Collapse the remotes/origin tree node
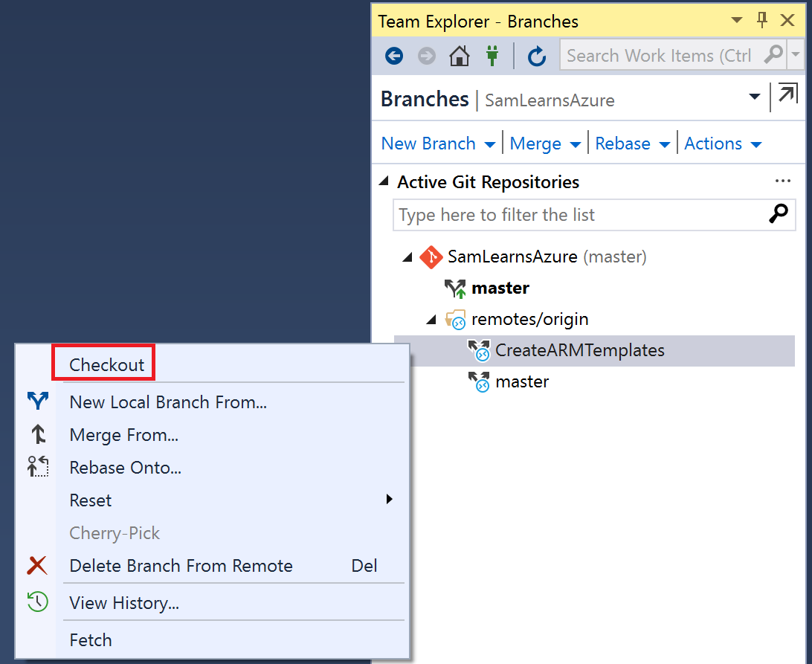Viewport: 812px width, 664px height. [431, 320]
